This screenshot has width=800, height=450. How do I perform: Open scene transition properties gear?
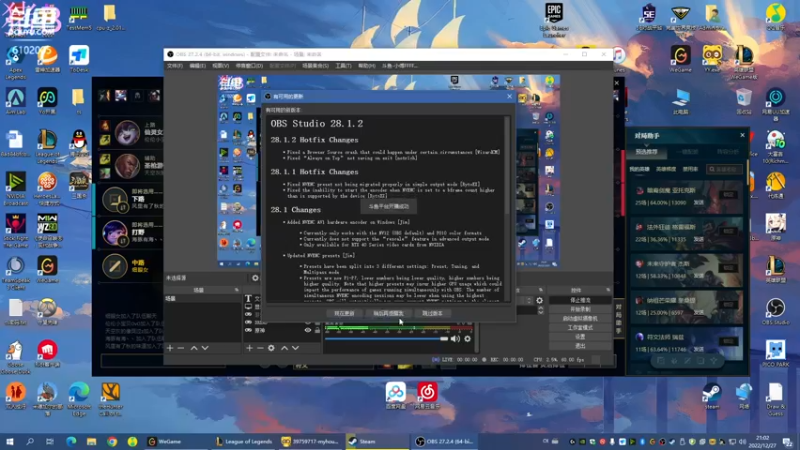pos(539,301)
